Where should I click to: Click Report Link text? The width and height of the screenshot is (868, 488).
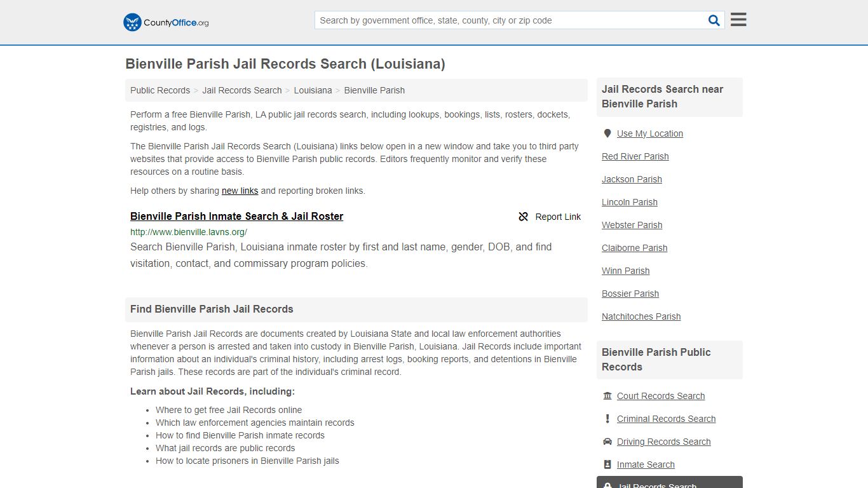[558, 217]
